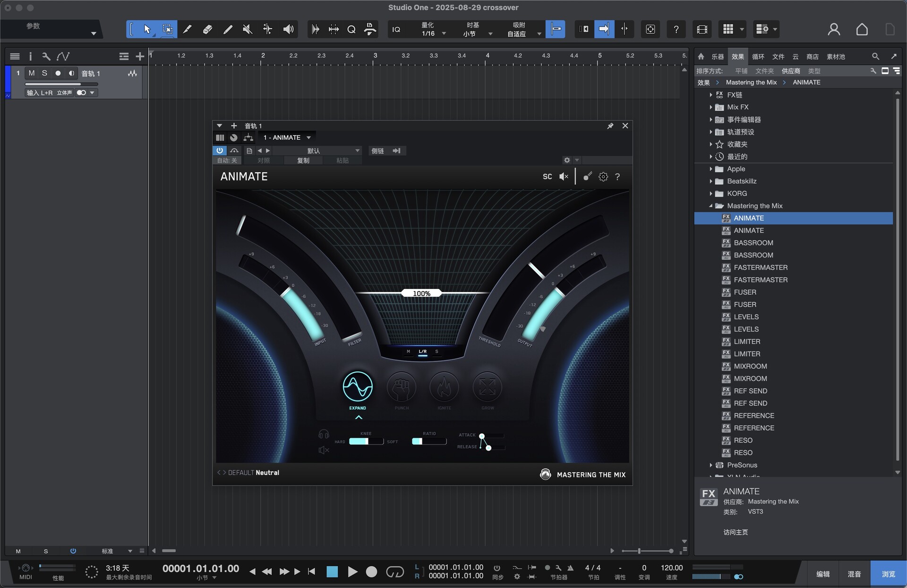Click the 复制 copy button in plugin header

303,161
